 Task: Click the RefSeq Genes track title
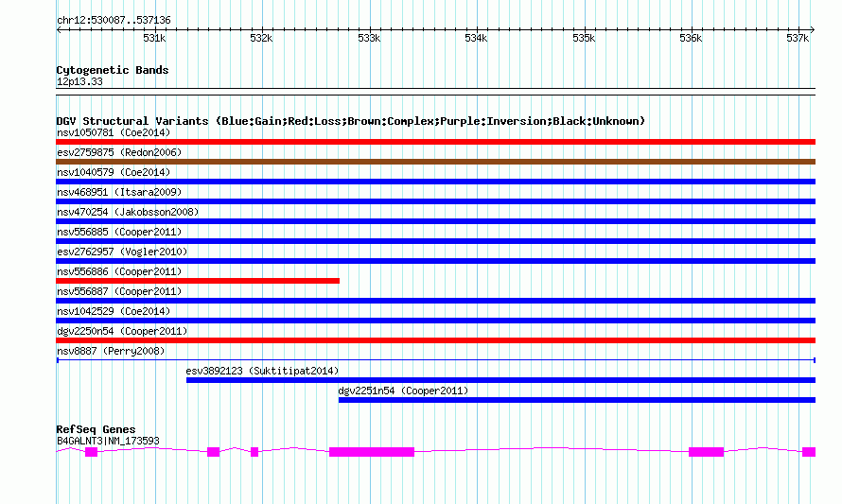96,429
